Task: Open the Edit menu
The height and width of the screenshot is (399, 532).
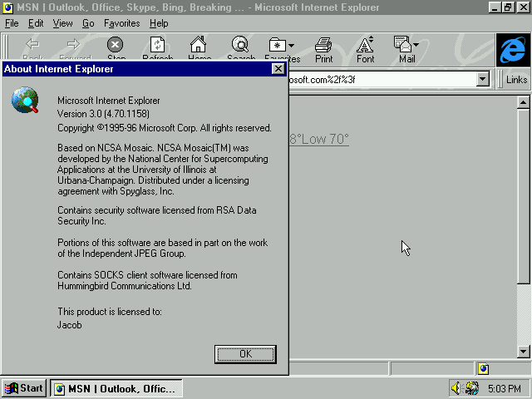Action: [x=36, y=23]
